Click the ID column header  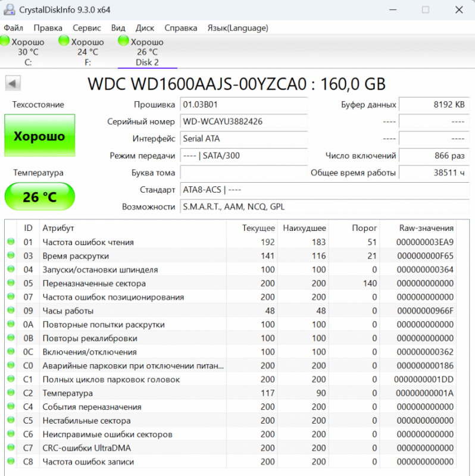(28, 228)
